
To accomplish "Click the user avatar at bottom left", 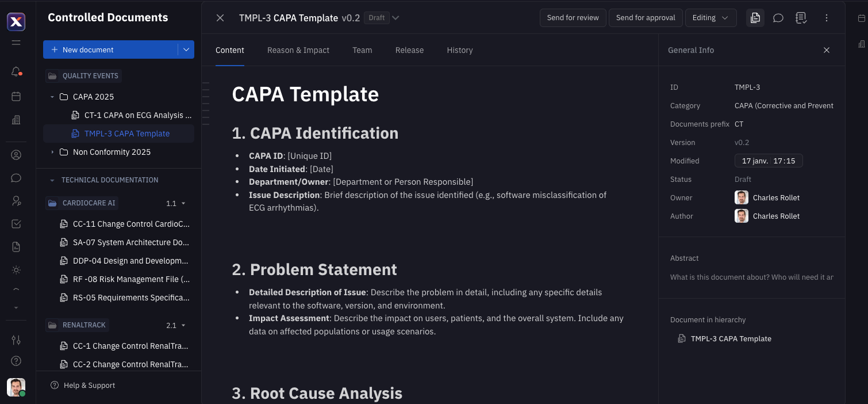I will pos(16,387).
